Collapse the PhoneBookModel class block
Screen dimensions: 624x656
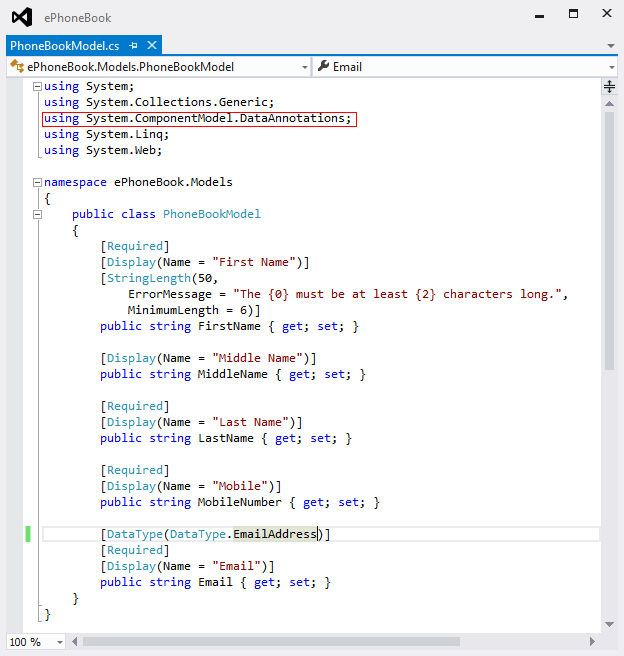click(37, 215)
